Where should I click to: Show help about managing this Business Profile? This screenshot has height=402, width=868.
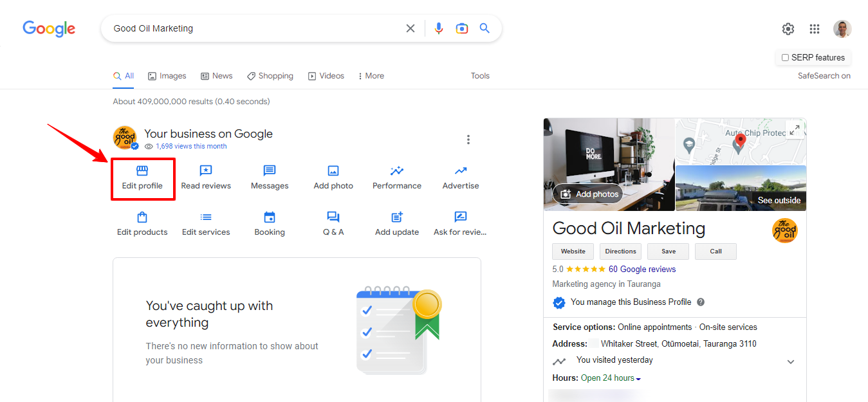[x=701, y=302]
